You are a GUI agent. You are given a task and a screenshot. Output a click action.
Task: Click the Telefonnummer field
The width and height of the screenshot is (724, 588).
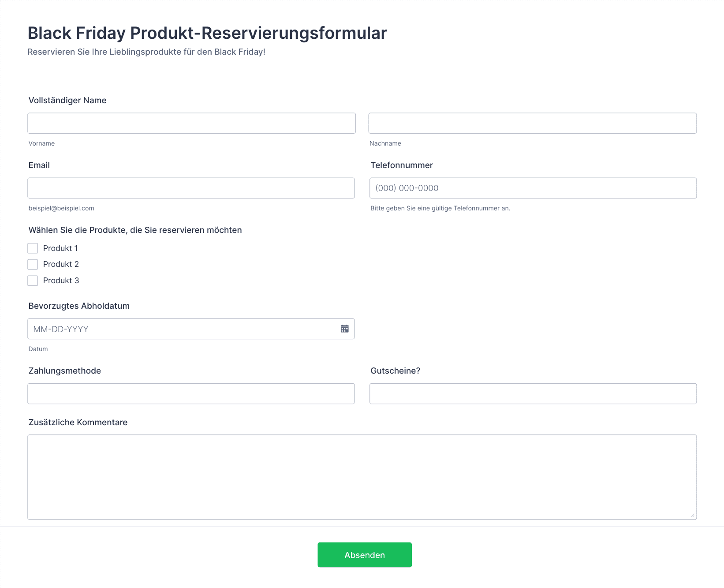pos(533,188)
